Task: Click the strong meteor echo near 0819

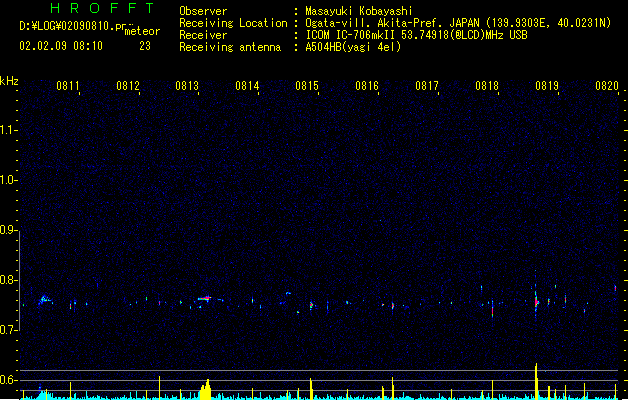Action: (x=536, y=302)
